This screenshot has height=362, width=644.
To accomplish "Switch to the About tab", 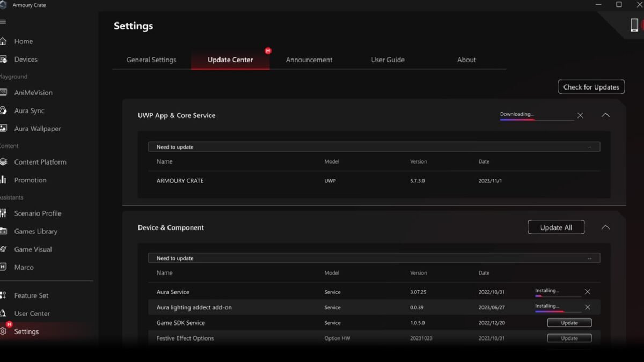I will [467, 60].
